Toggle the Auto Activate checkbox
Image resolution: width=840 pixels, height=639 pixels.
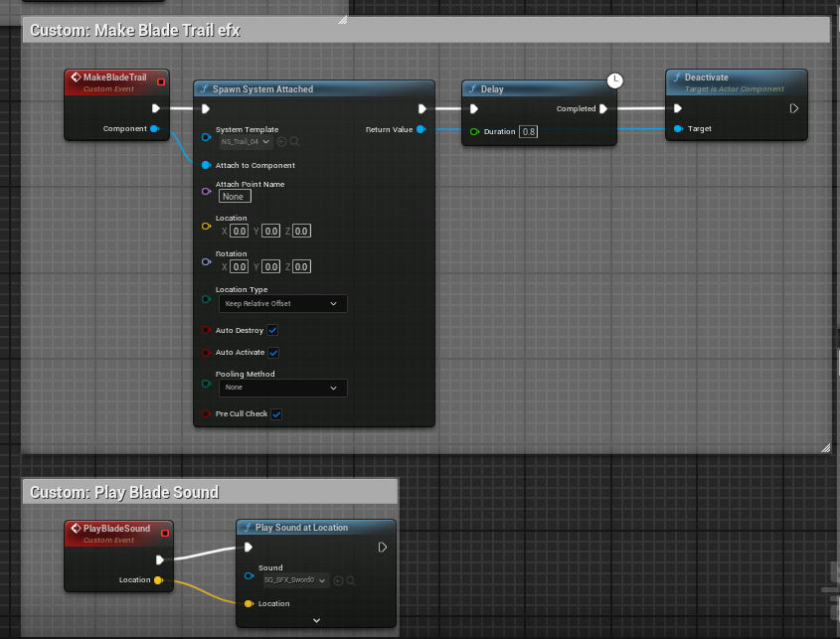[273, 353]
